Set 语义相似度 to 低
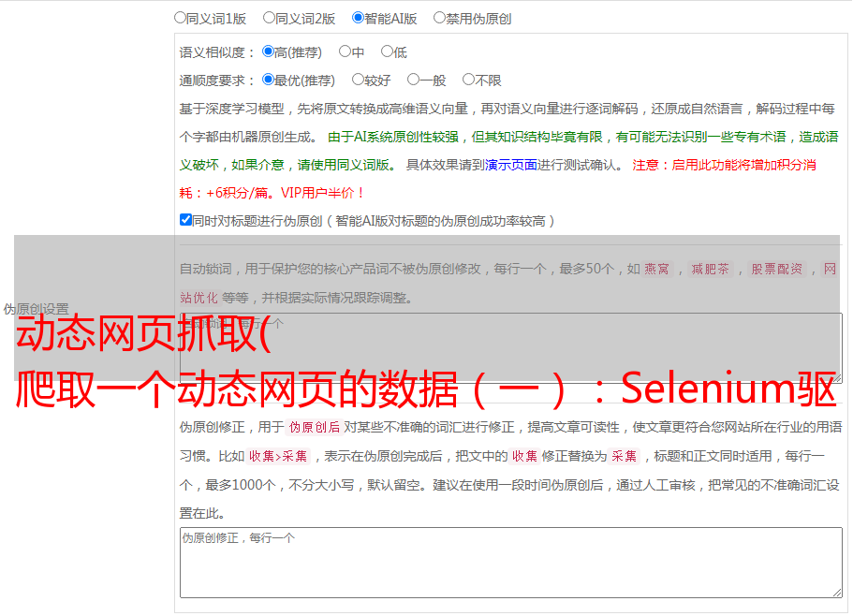The width and height of the screenshot is (853, 616). click(x=387, y=51)
